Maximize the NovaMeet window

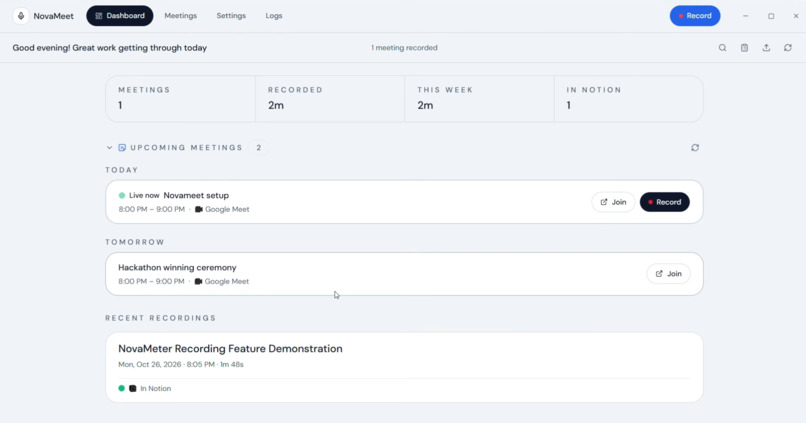(771, 16)
